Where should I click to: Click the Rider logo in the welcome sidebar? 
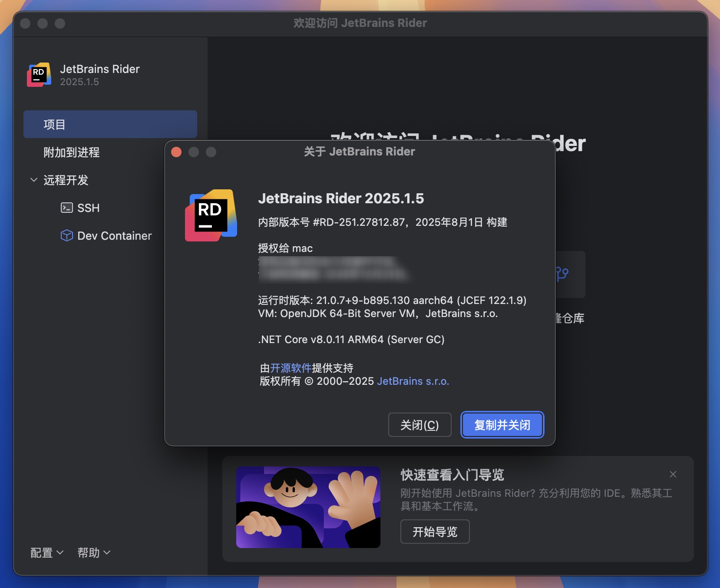click(x=39, y=75)
